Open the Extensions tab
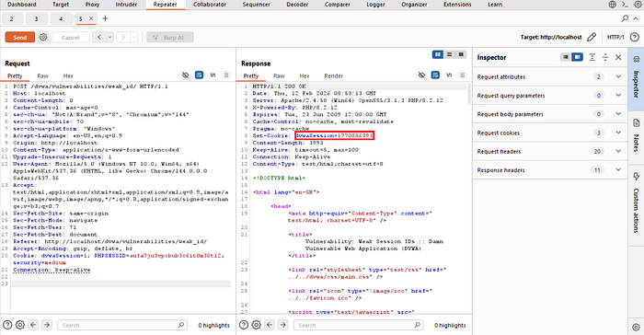Screen dimensions: 644x335 click(x=457, y=5)
